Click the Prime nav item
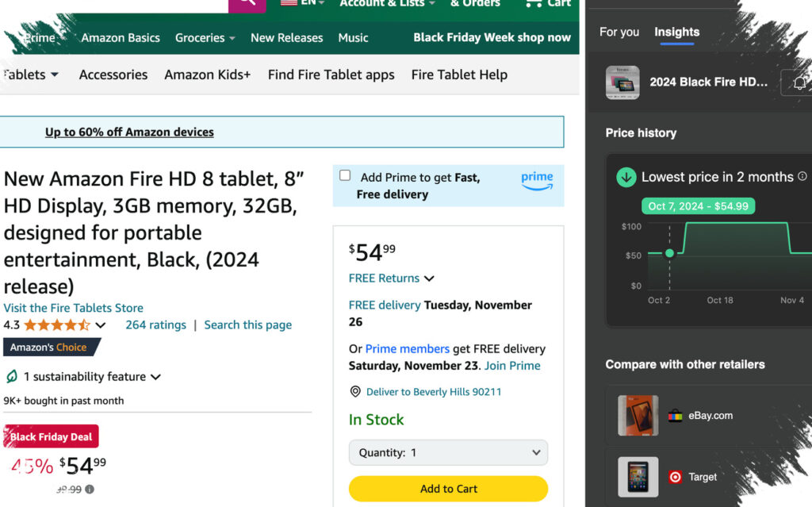Viewport: 812px width, 507px height. point(40,38)
